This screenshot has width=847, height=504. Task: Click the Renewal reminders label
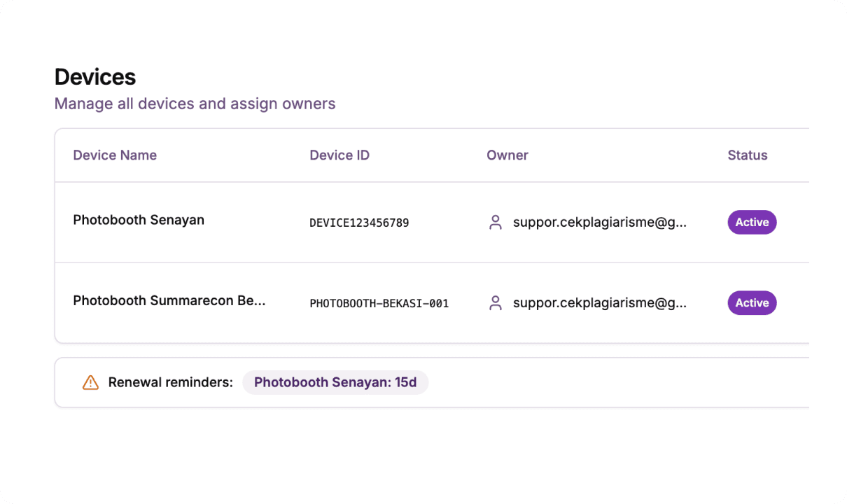[170, 383]
